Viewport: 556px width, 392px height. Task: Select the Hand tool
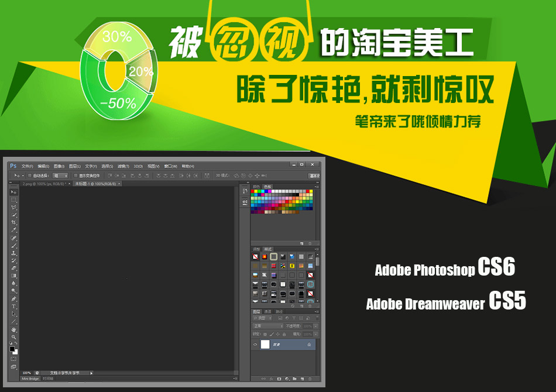point(14,329)
